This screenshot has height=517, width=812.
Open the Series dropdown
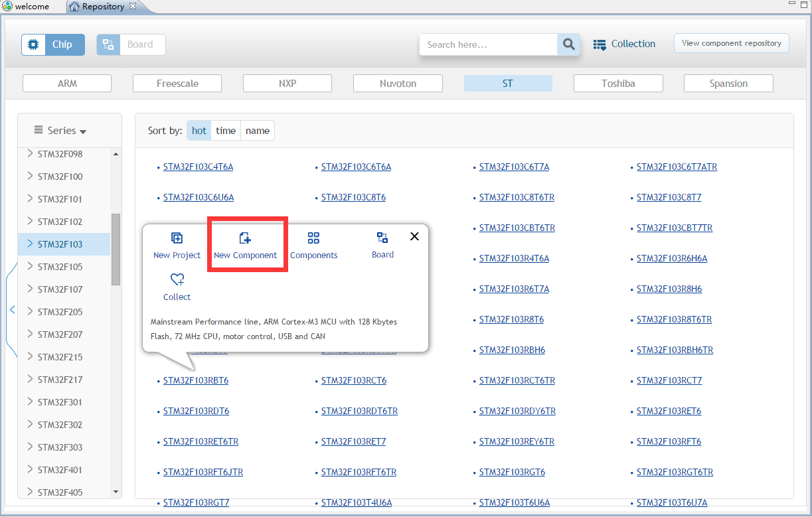[x=61, y=131]
